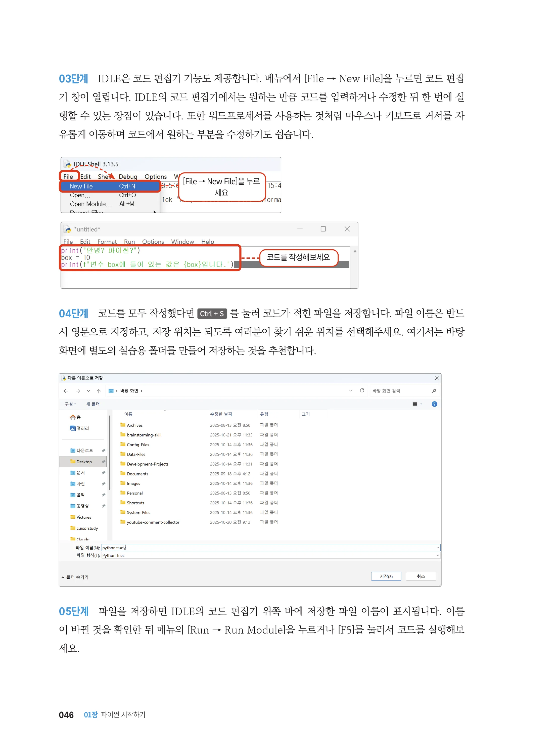Open the Window menu in untitled editor
Screen dimensions: 553x756
point(182,242)
